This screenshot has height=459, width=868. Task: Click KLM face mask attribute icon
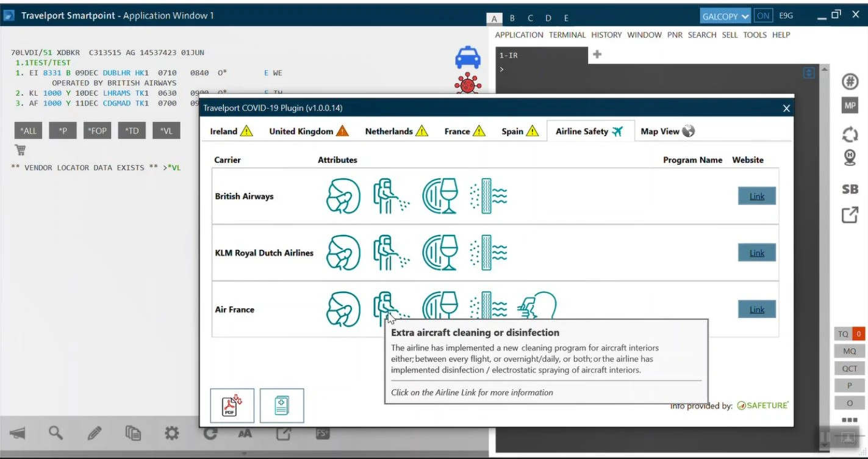click(x=343, y=253)
